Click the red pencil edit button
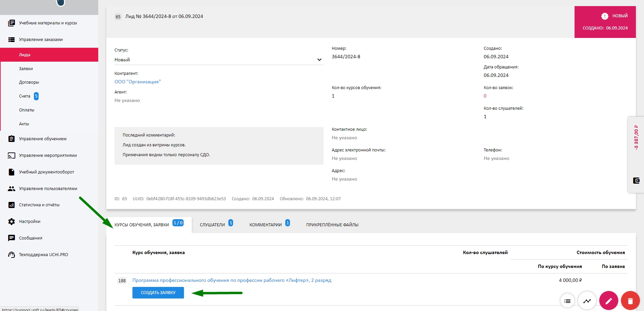The image size is (644, 311). 609,301
